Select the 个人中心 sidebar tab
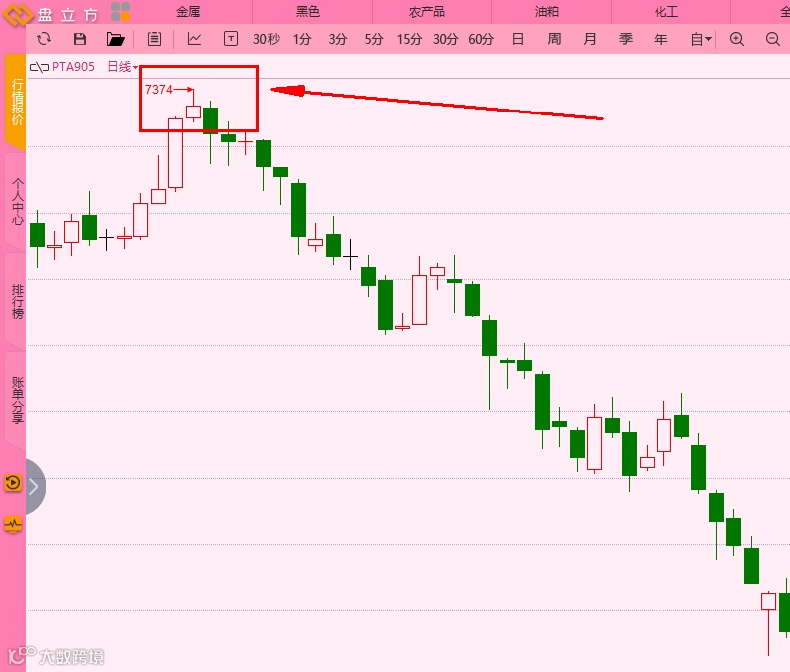This screenshot has width=790, height=672. pyautogui.click(x=16, y=201)
